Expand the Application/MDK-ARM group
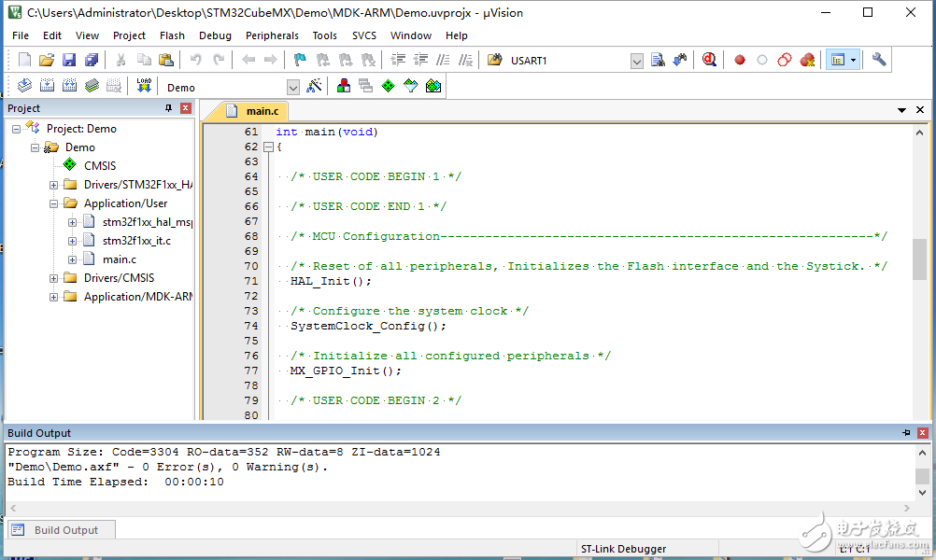The image size is (936, 560). coord(54,297)
